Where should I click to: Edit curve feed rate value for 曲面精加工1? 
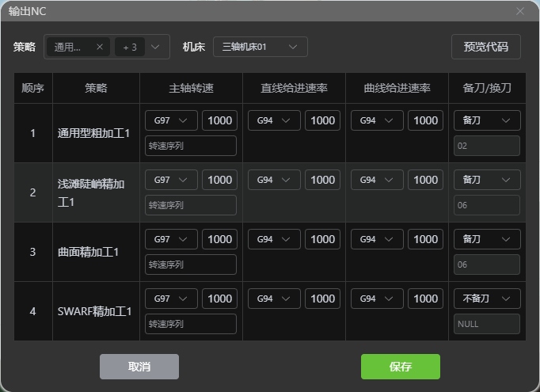pos(425,239)
